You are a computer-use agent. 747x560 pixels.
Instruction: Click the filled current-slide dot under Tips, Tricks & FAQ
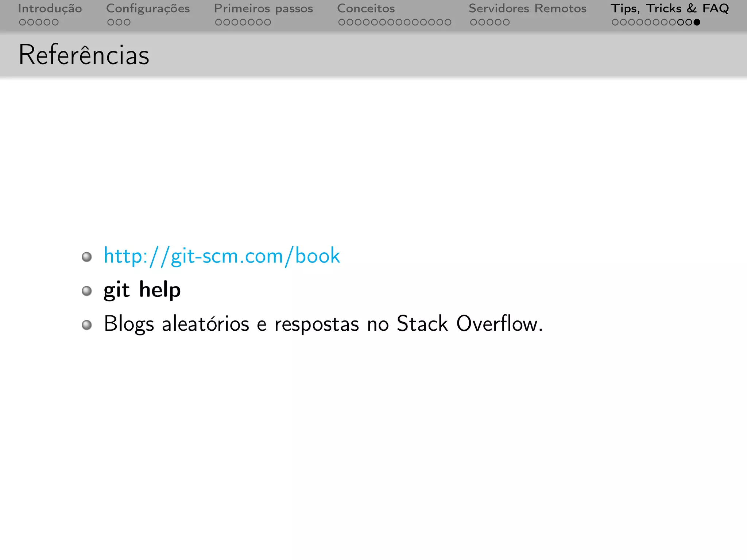click(x=697, y=22)
